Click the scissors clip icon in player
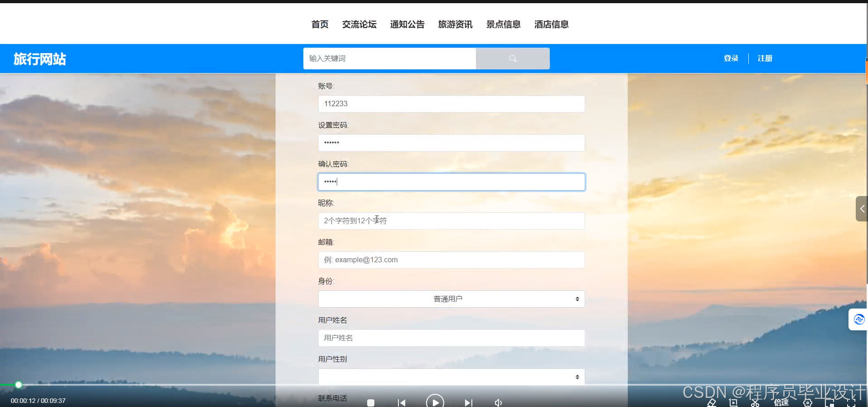 click(755, 402)
